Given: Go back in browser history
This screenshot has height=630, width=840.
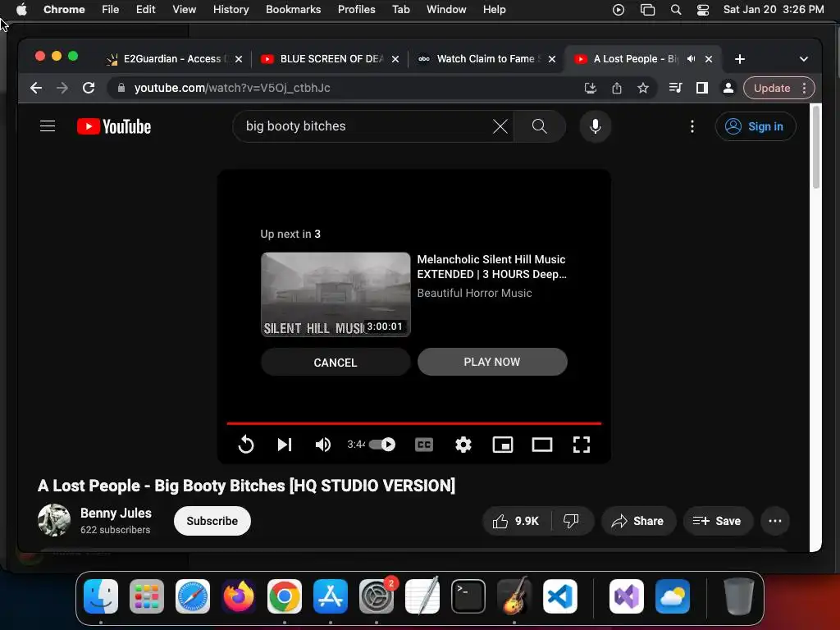Looking at the screenshot, I should pos(36,88).
